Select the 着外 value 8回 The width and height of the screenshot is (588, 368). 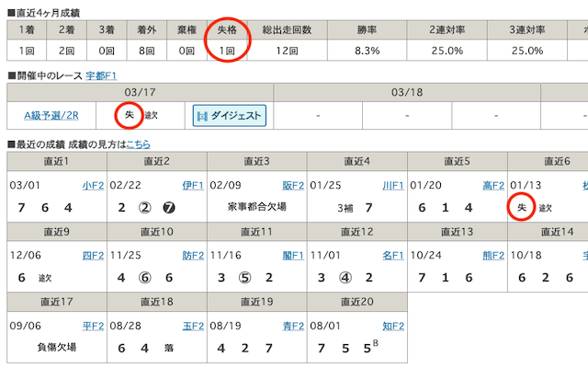[x=147, y=51]
